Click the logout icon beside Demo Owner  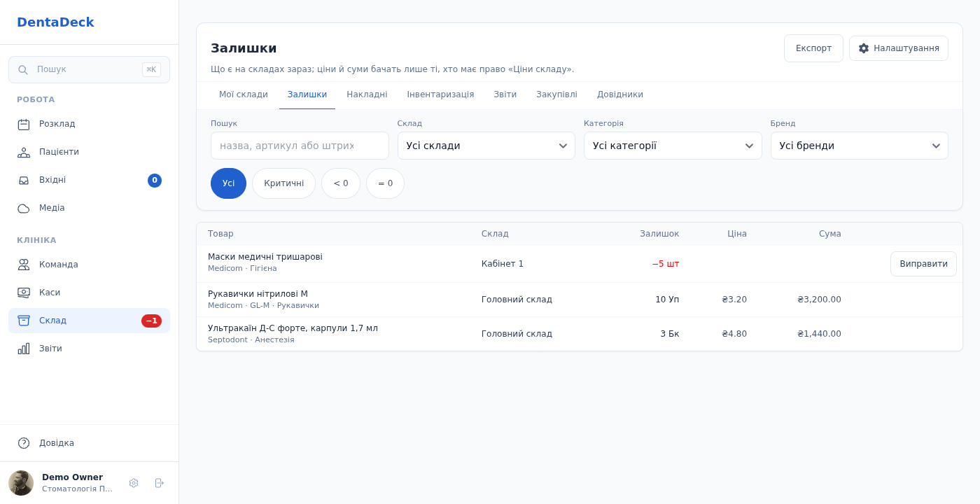point(160,483)
